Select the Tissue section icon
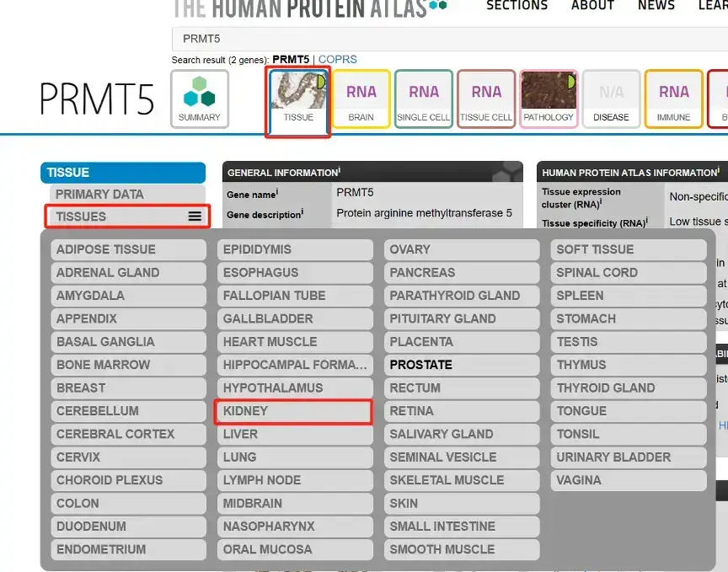This screenshot has height=572, width=728. point(298,99)
